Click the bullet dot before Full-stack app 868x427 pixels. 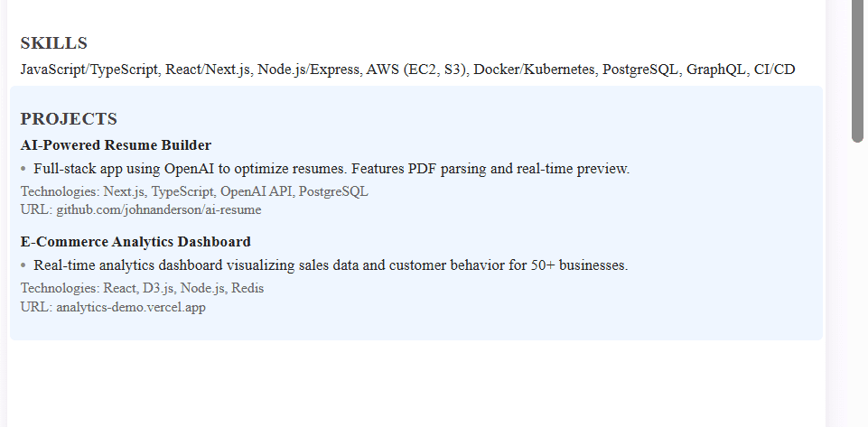(23, 169)
